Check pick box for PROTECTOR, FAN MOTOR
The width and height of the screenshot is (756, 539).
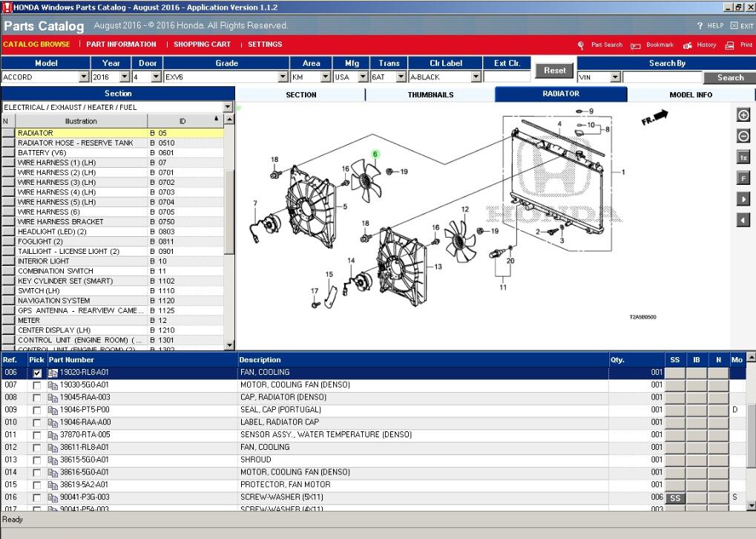[x=37, y=486]
